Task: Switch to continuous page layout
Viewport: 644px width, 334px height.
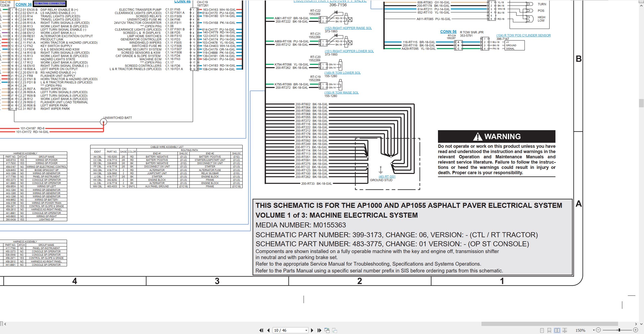Action: [549, 330]
